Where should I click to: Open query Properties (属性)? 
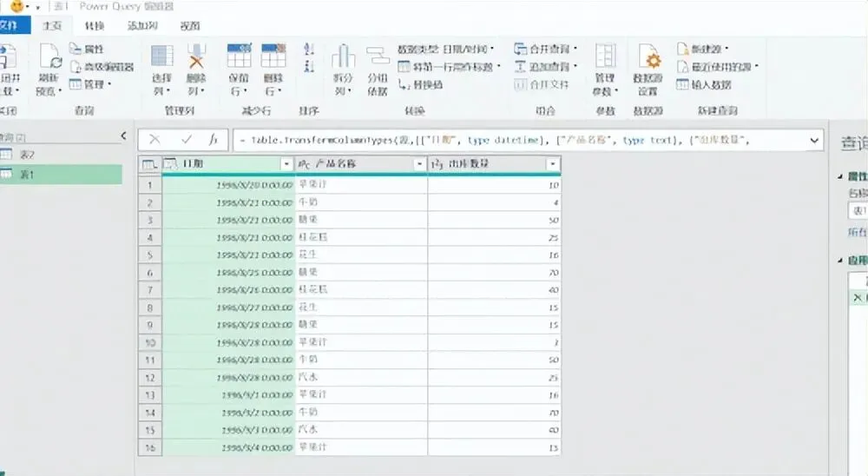[87, 50]
